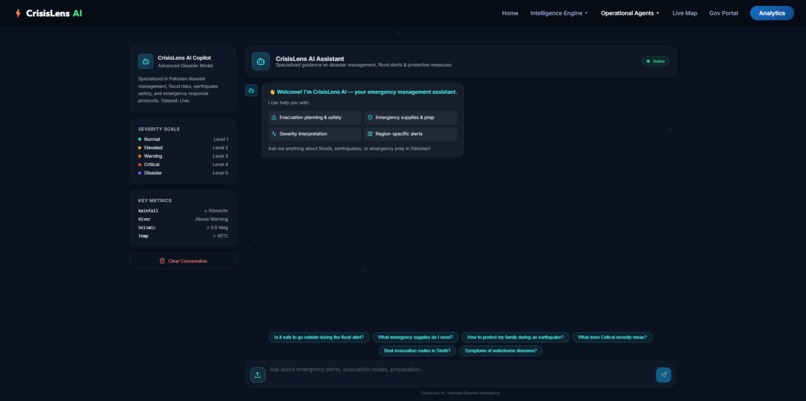Image resolution: width=806 pixels, height=401 pixels.
Task: Click the emergency alerts message input field
Action: (461, 374)
